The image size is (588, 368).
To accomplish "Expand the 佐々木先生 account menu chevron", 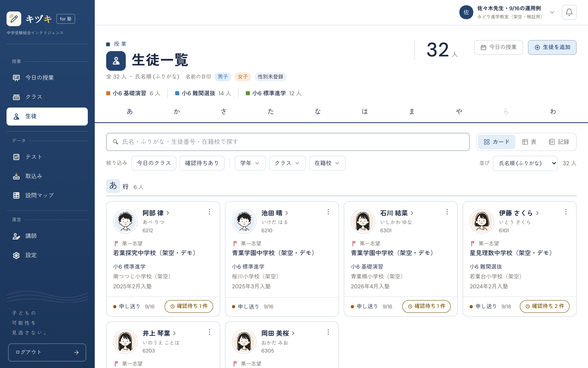I will pos(552,12).
